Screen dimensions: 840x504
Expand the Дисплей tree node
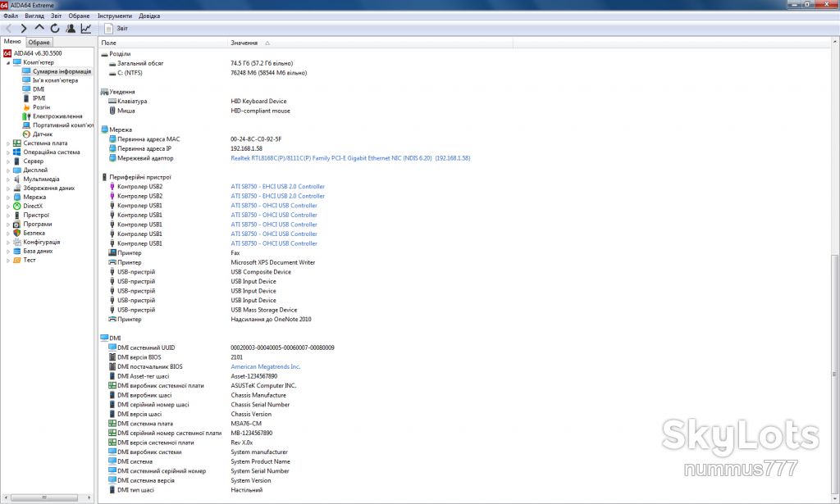click(8, 170)
